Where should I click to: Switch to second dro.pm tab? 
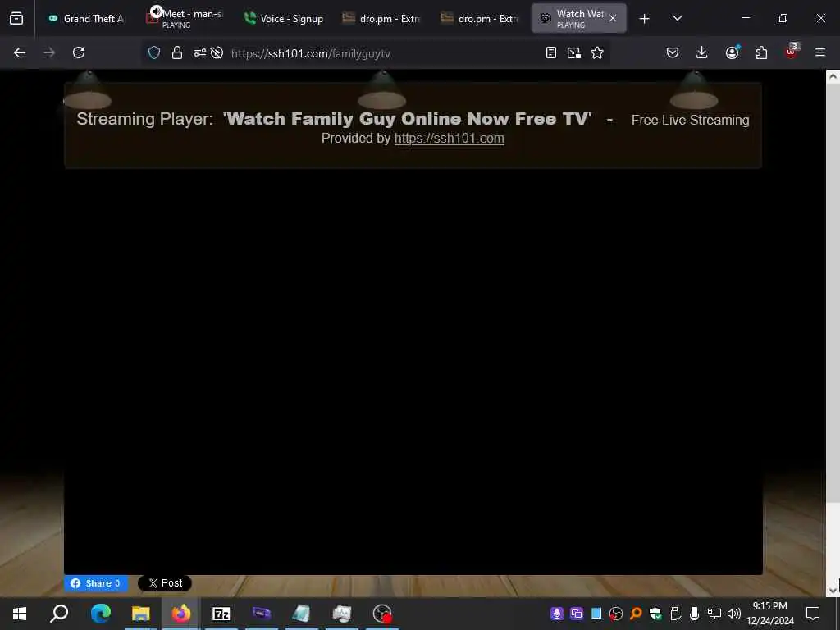[x=480, y=19]
